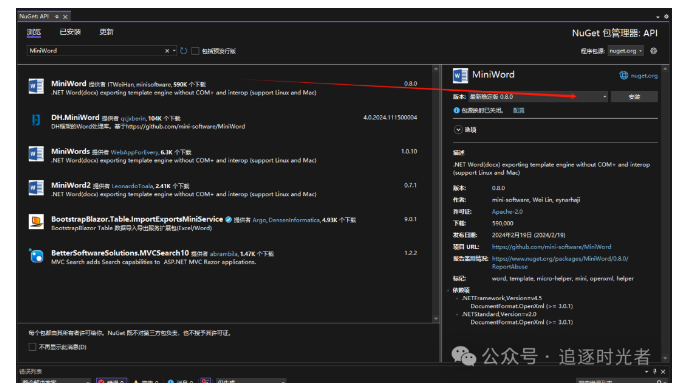Click in the MiniWord search field
Viewport: 688px width, 388px height.
tap(96, 51)
